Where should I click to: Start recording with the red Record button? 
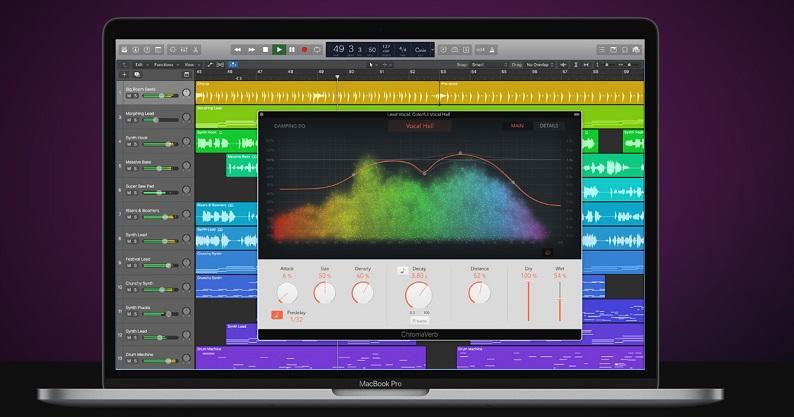click(x=305, y=50)
